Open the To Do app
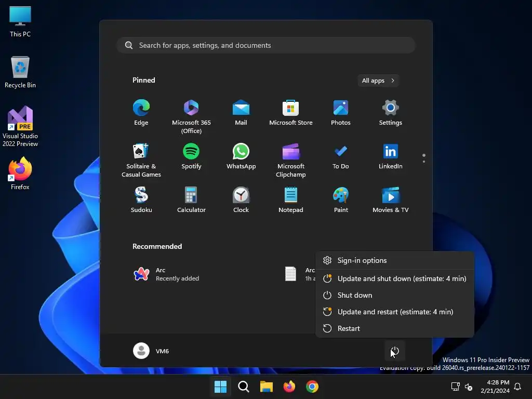532x399 pixels. (341, 156)
